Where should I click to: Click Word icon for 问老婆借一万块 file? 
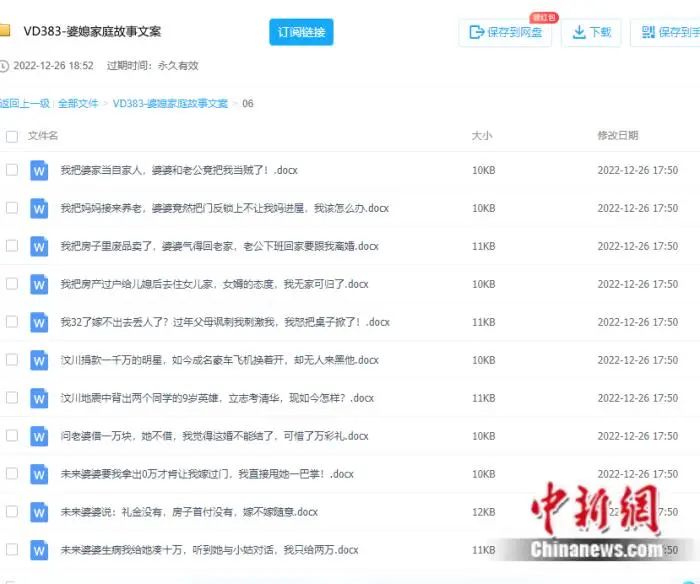39,436
